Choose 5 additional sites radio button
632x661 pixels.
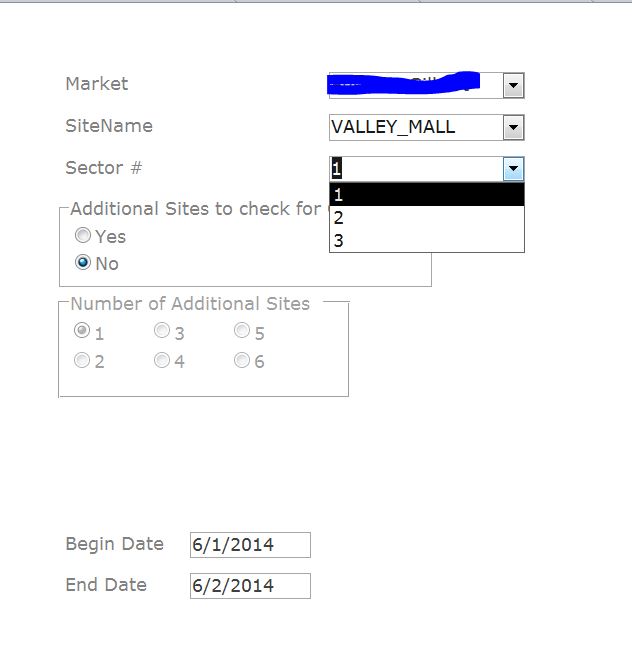click(x=242, y=331)
